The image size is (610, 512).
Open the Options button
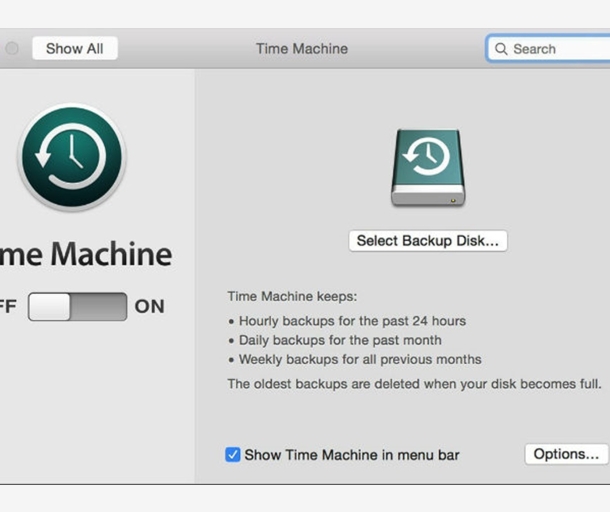coord(566,454)
